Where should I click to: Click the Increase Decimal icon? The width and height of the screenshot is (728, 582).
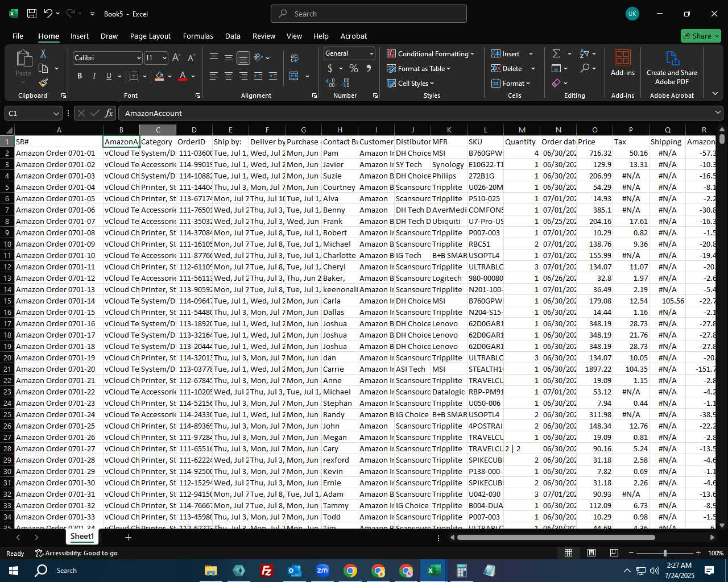click(x=330, y=83)
